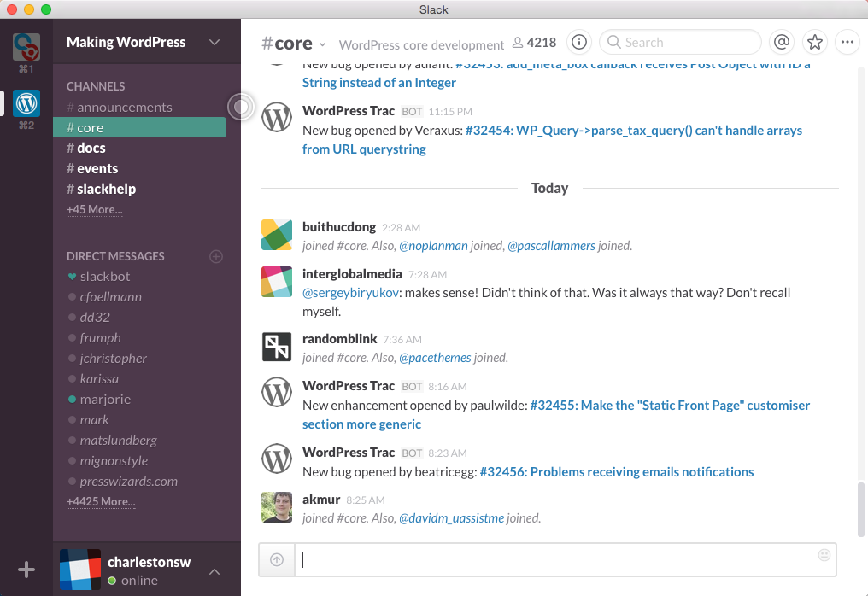This screenshot has height=596, width=868.
Task: Click the @noplanman mention link
Action: pos(433,245)
